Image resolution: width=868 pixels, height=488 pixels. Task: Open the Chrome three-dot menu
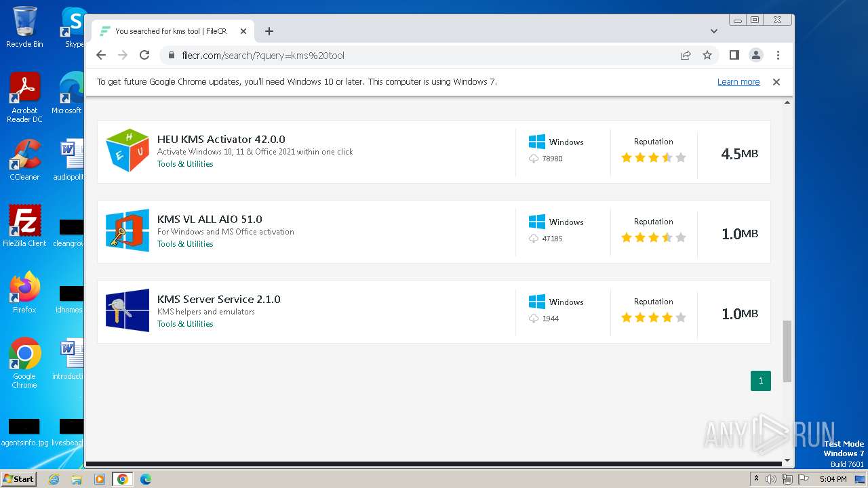(778, 55)
